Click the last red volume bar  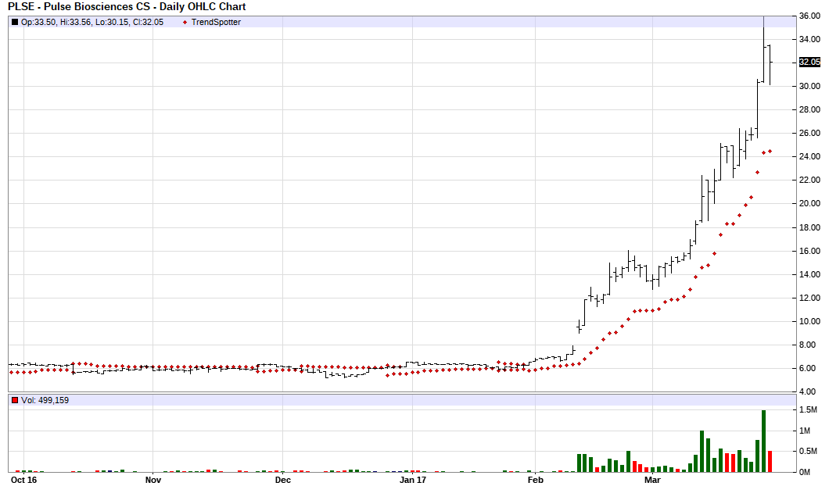pyautogui.click(x=770, y=461)
